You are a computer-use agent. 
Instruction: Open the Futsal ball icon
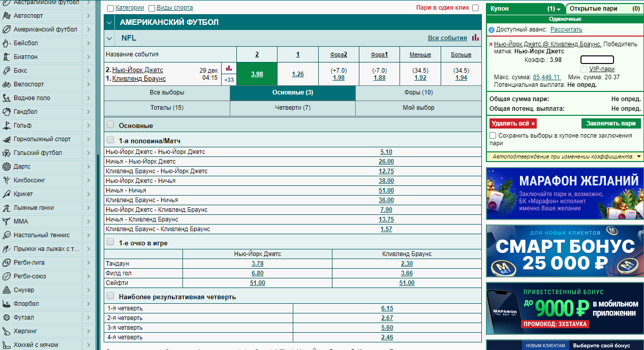[x=7, y=317]
